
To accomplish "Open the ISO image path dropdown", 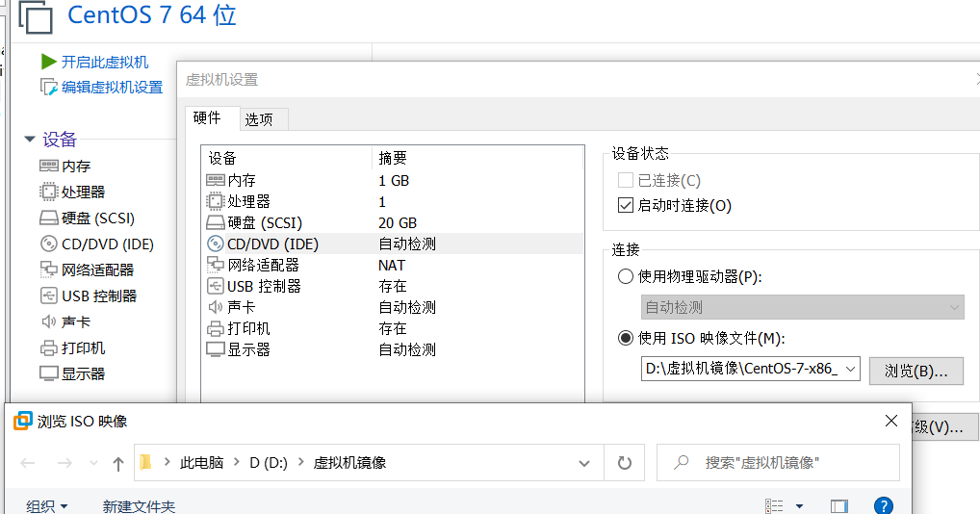I will point(850,370).
